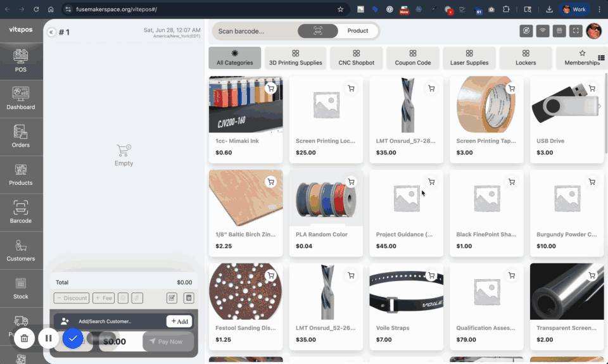Select Memberships category
This screenshot has width=608, height=364.
pos(581,58)
